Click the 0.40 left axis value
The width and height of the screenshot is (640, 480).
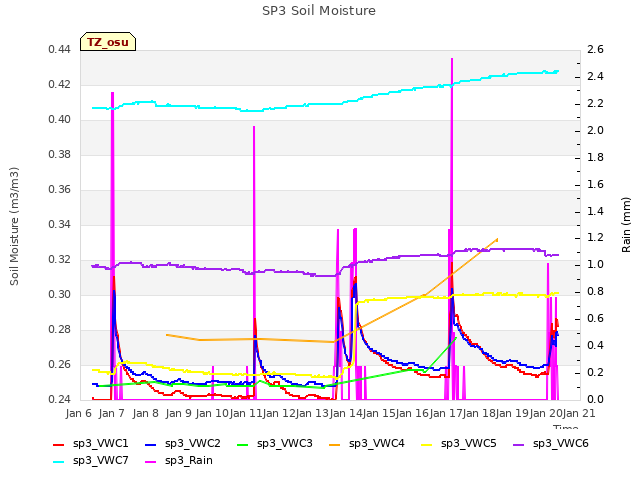pos(60,120)
